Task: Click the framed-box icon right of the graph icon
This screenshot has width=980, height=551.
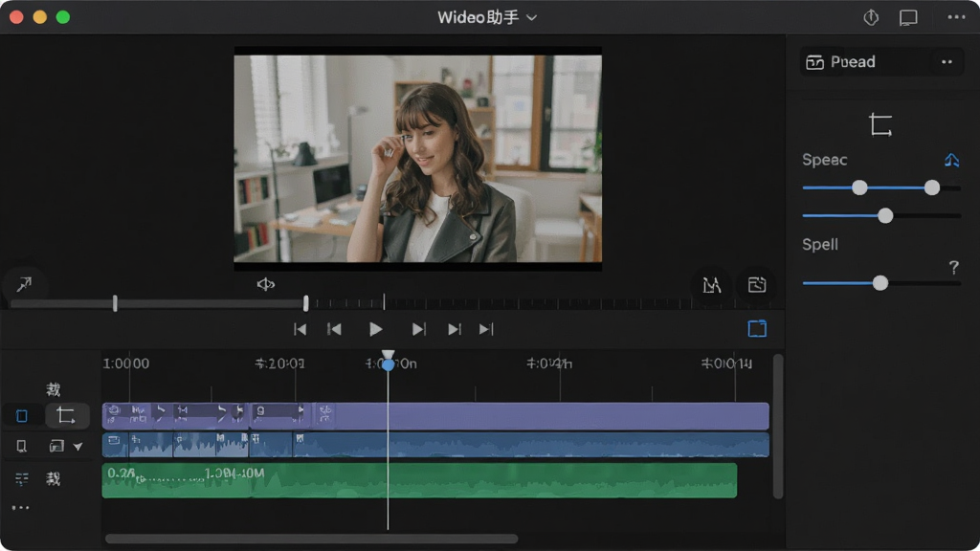Action: tap(757, 285)
